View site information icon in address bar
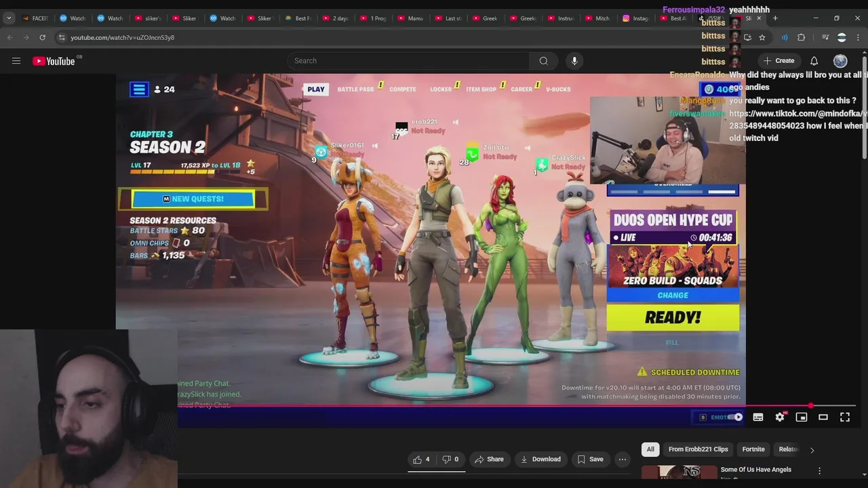The height and width of the screenshot is (488, 868). pos(62,37)
